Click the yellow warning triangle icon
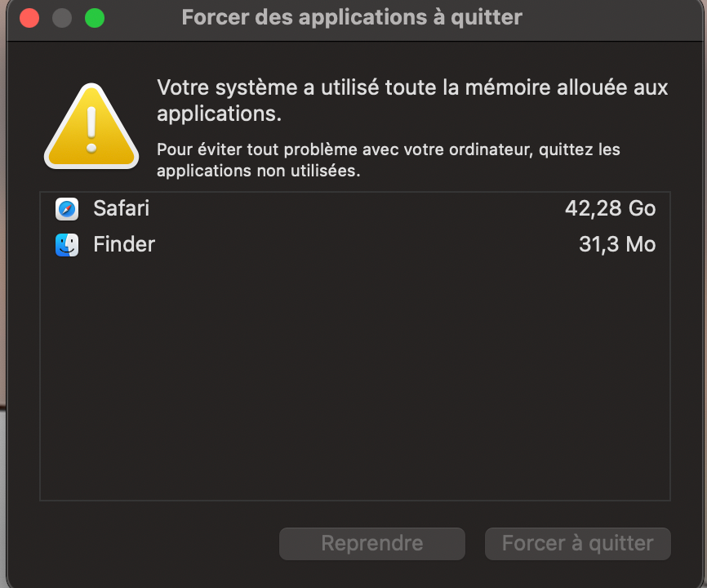 (91, 127)
